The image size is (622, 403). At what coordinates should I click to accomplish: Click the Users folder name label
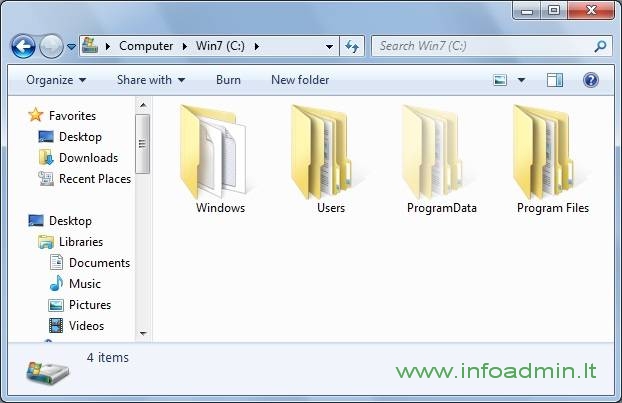click(x=331, y=208)
